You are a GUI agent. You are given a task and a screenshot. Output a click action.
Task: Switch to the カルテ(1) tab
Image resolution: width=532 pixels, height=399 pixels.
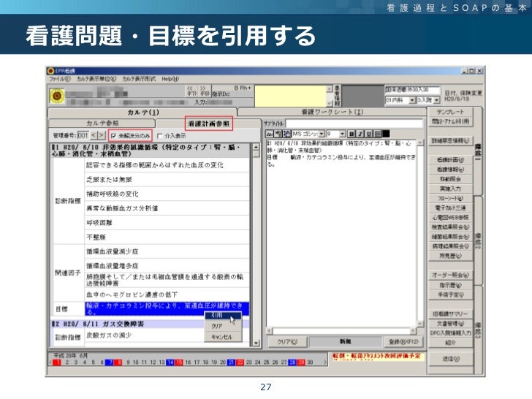click(142, 113)
